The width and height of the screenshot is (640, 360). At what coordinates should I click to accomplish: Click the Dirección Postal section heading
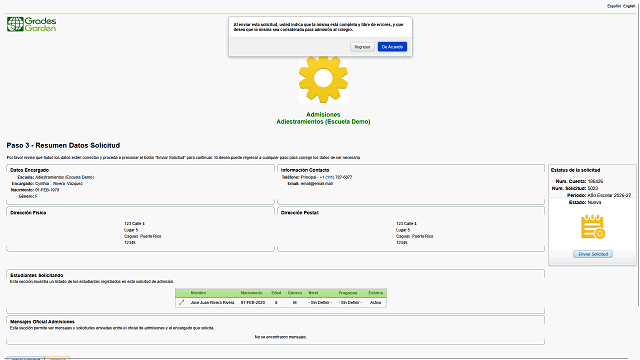[300, 213]
